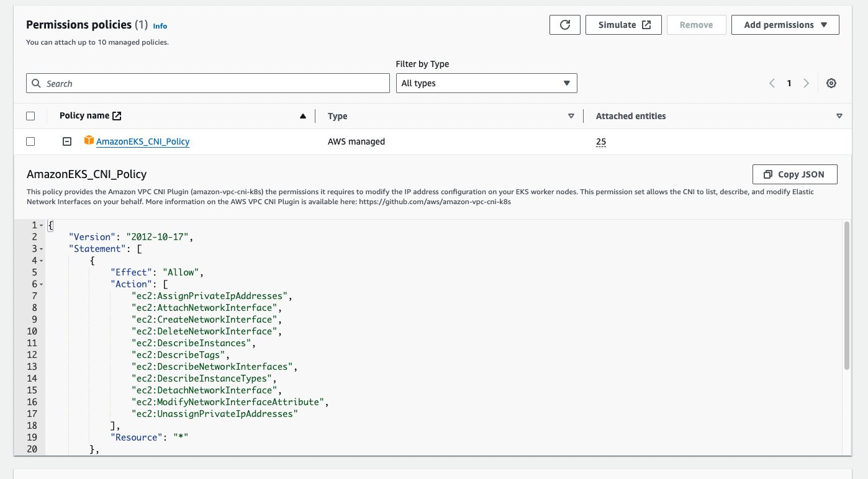
Task: Collapse fold arrow on line 4
Action: [41, 261]
